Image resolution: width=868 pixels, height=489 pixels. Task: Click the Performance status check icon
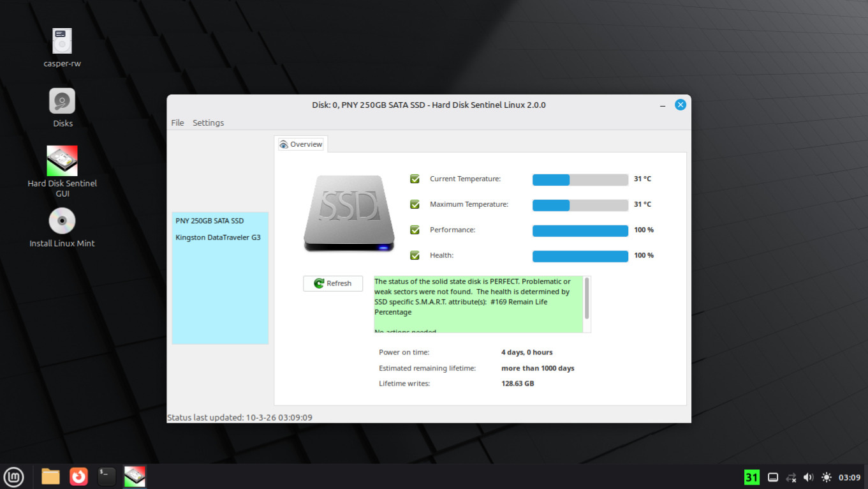(x=415, y=230)
